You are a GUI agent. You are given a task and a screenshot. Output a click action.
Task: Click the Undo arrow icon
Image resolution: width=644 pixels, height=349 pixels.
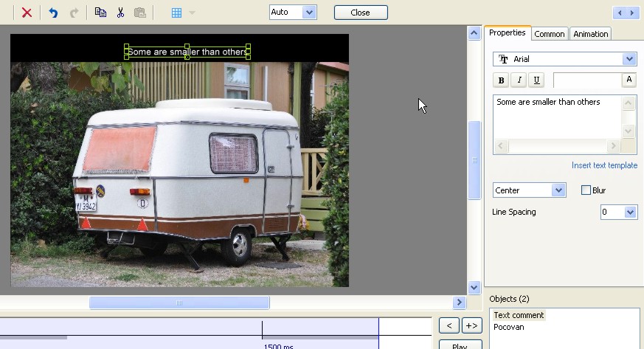click(x=53, y=13)
